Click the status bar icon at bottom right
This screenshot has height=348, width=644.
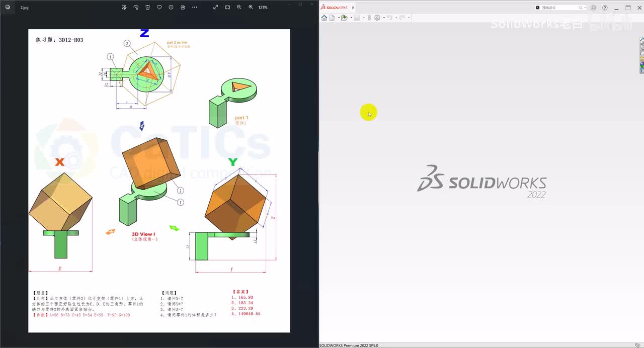click(x=638, y=345)
